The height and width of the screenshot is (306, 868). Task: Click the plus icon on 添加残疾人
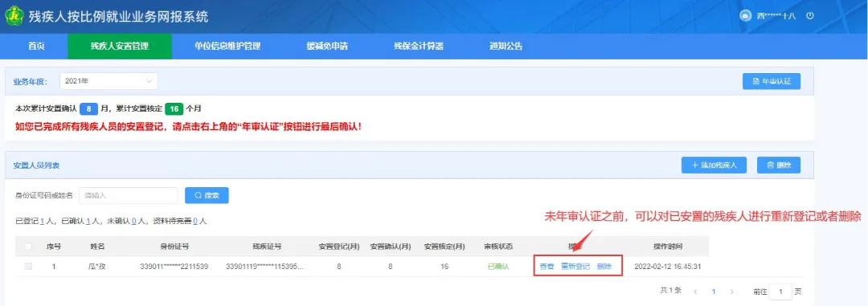coord(694,165)
